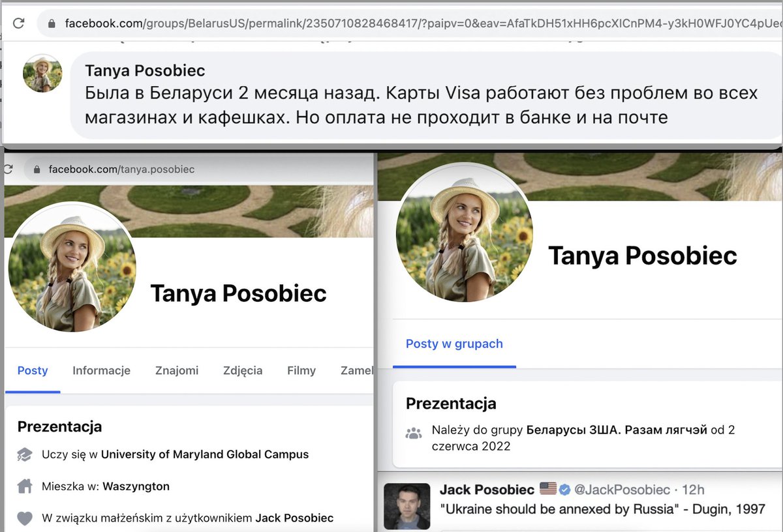Click lock icon beside facebook.com/tanya.posobiec
The height and width of the screenshot is (532, 783).
(x=36, y=170)
